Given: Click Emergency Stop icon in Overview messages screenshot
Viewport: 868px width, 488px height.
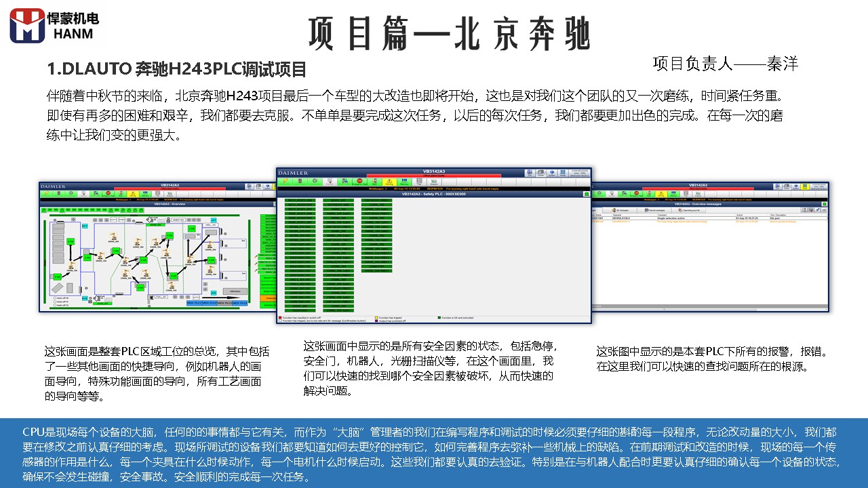Looking at the screenshot, I should point(636,193).
